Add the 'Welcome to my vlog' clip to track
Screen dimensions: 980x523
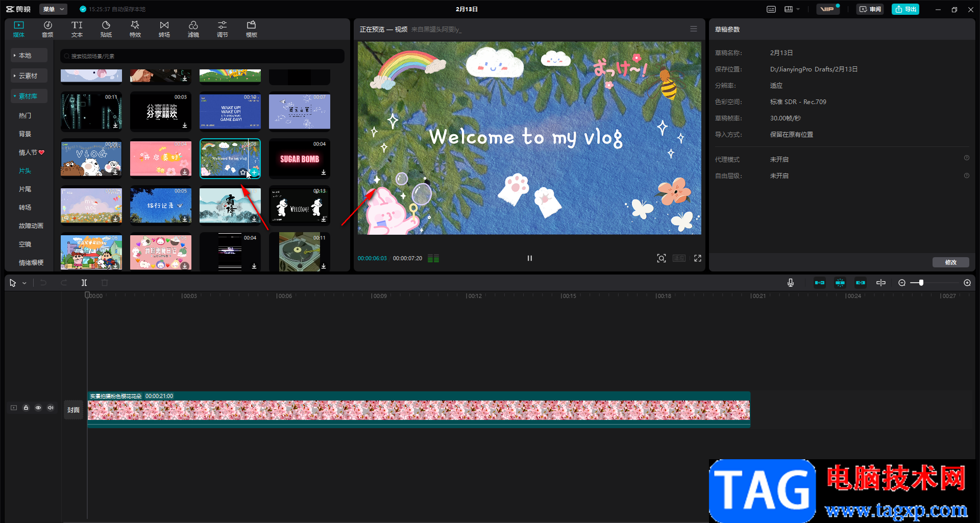click(254, 172)
